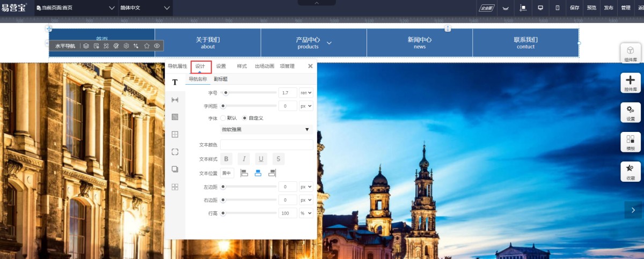Click the 发布 publish button

tap(608, 8)
